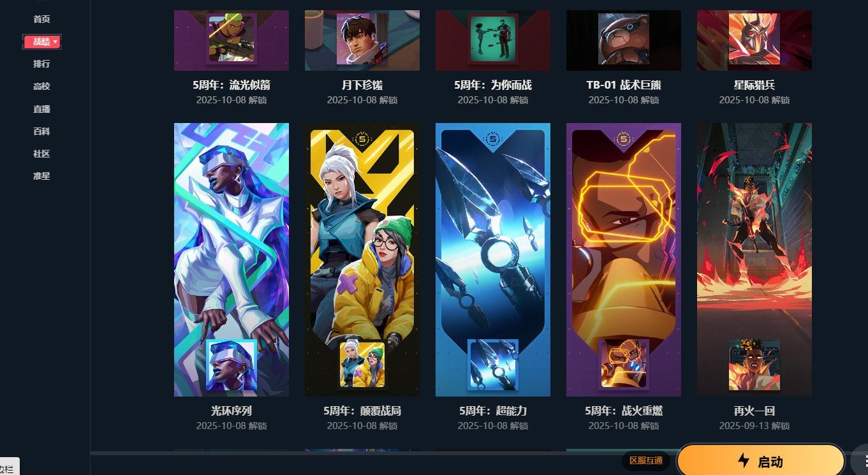Click the lightning bolt on 启动 button

743,461
